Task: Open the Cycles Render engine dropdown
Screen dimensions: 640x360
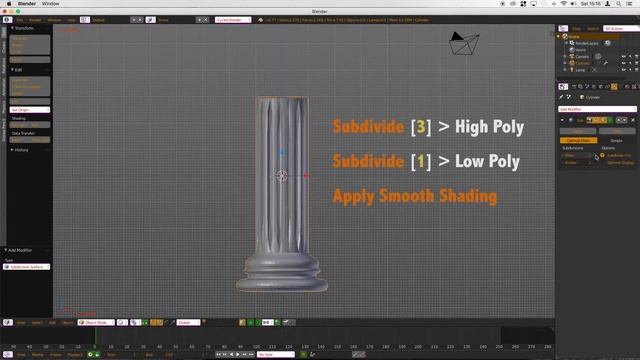Action: click(233, 20)
